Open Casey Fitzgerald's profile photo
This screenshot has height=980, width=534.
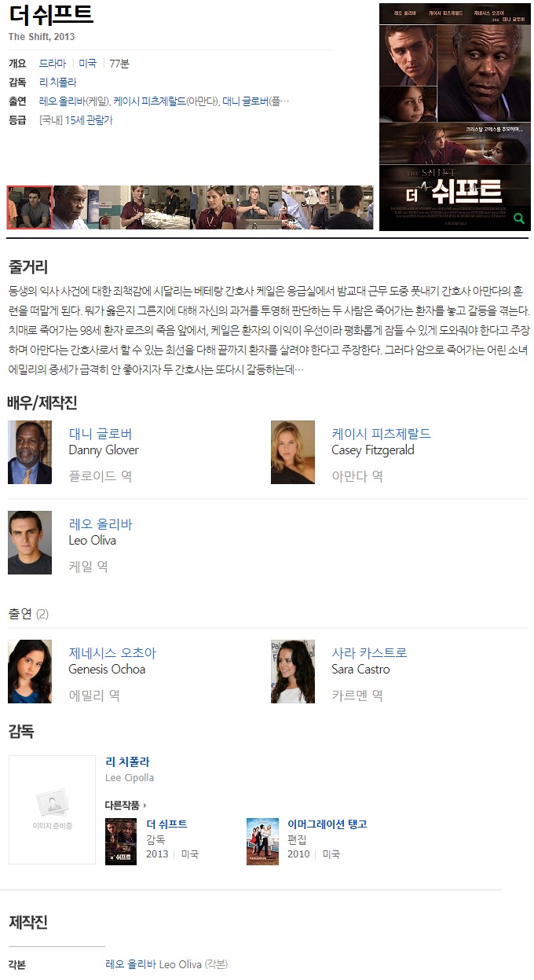click(x=293, y=452)
